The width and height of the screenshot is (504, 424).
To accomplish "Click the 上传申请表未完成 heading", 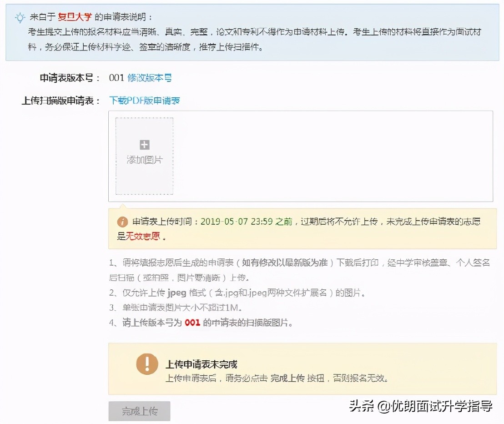I will [201, 364].
